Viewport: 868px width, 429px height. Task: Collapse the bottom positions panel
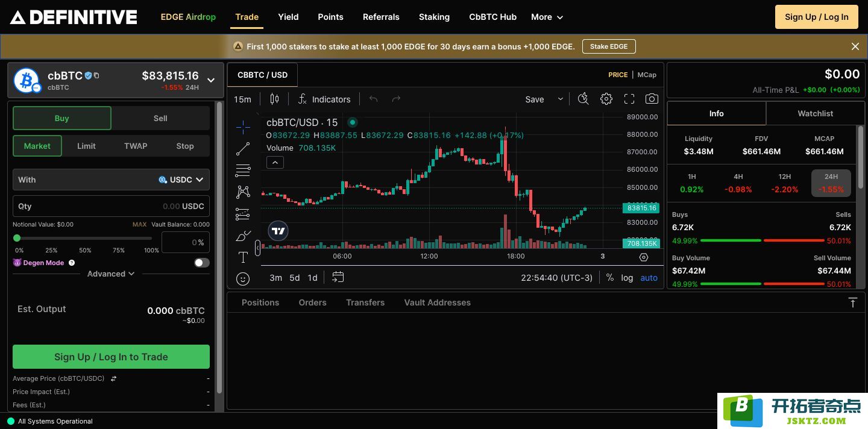pyautogui.click(x=853, y=302)
